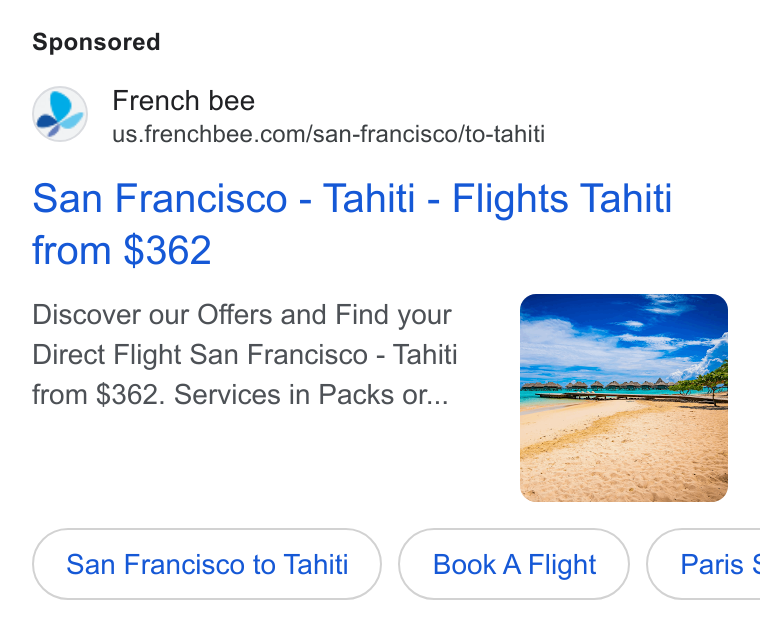Image resolution: width=760 pixels, height=632 pixels.
Task: Click the French bee butterfly logo
Action: [x=60, y=114]
